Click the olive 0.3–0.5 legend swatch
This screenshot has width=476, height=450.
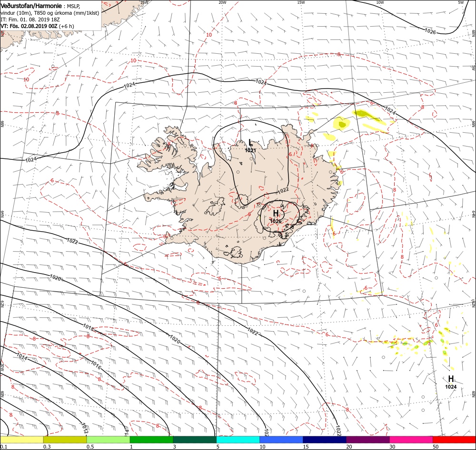click(65, 440)
